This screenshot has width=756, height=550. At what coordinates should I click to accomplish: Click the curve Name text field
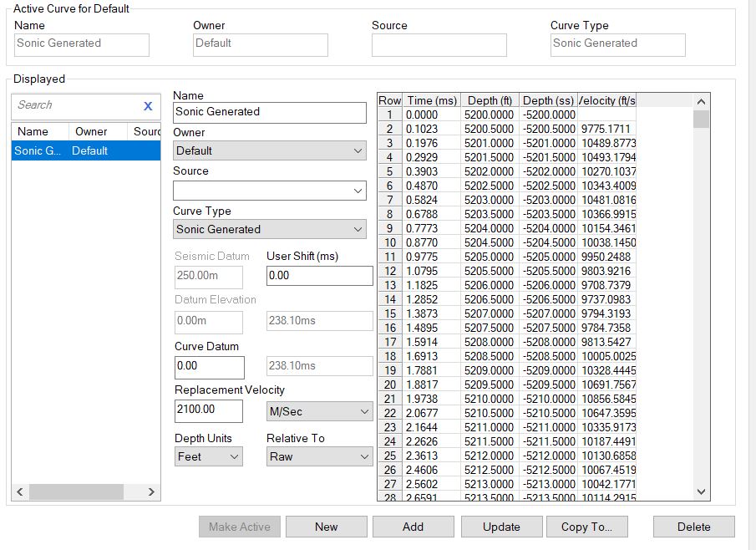tap(269, 112)
